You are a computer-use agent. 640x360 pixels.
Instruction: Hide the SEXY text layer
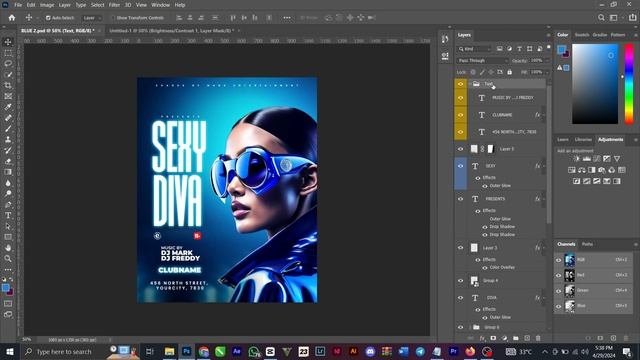(460, 166)
